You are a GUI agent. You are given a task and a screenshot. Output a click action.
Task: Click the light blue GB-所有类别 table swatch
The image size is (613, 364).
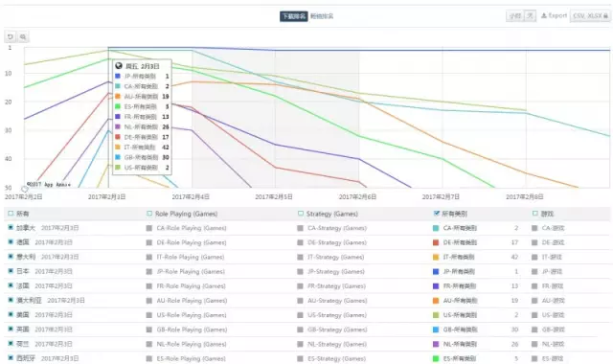pos(436,330)
